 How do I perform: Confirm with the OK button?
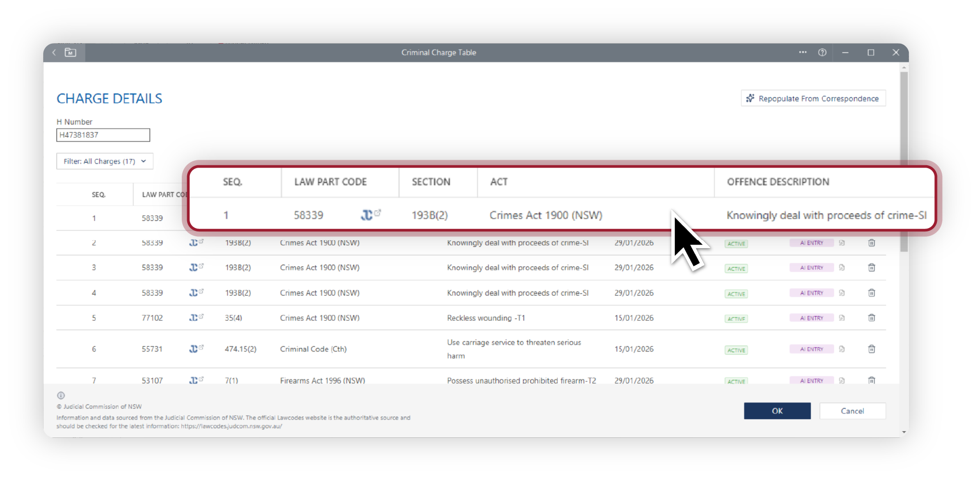coord(777,411)
